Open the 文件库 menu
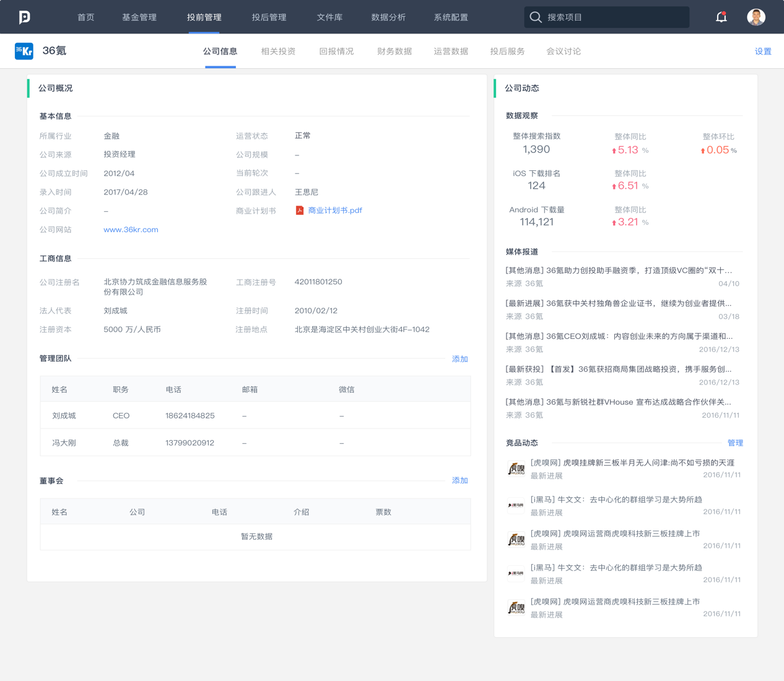 click(x=329, y=17)
